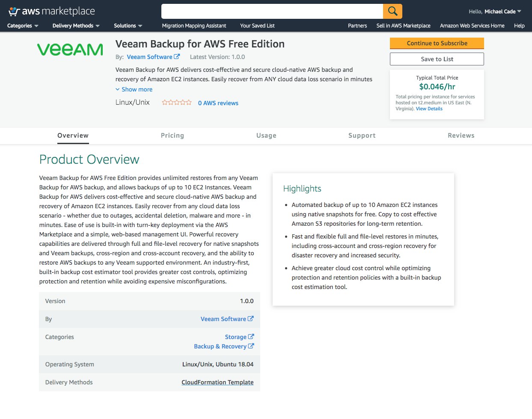Click the $0.046/hr price text
532x419 pixels.
pyautogui.click(x=437, y=87)
